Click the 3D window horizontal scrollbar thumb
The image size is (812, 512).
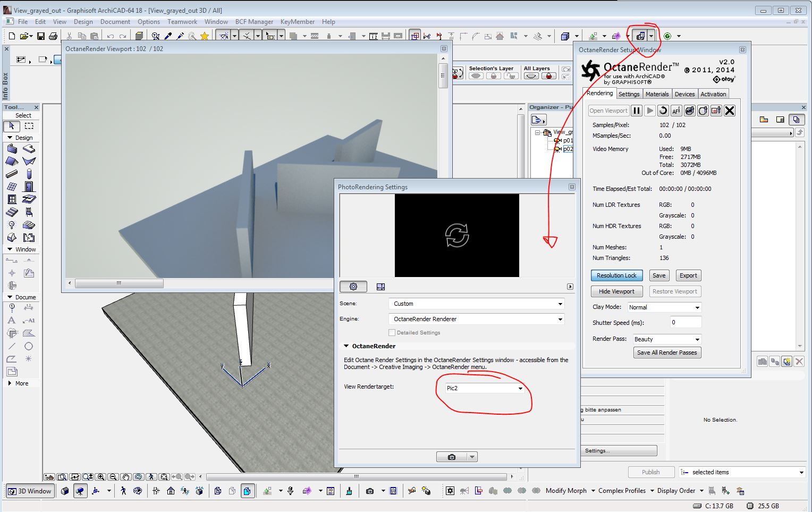[x=357, y=476]
